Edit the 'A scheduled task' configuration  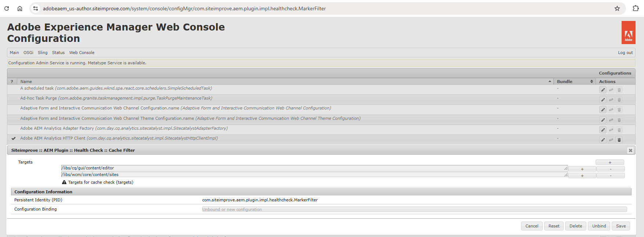pos(603,90)
